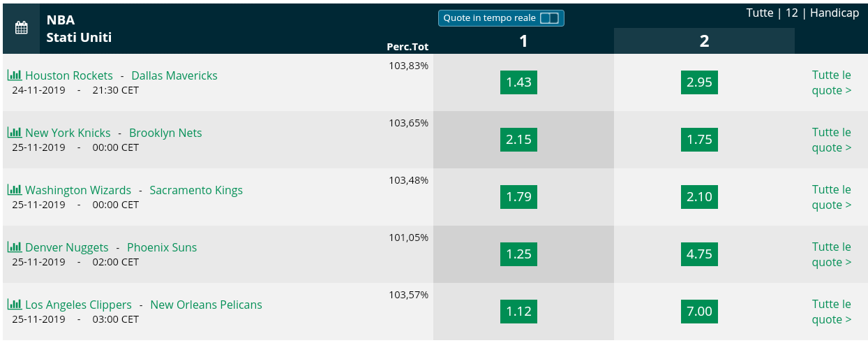Open the calendar icon in NBA header
Screen dimensions: 868x343
[21, 28]
